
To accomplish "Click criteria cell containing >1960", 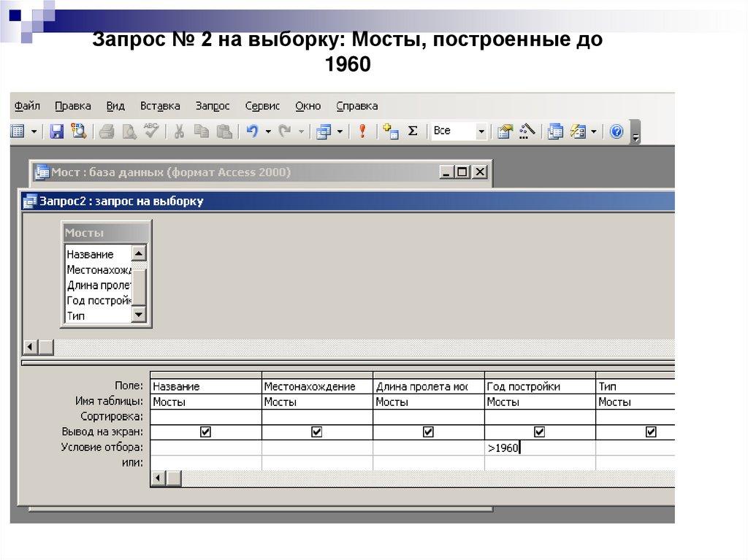I will pyautogui.click(x=540, y=448).
